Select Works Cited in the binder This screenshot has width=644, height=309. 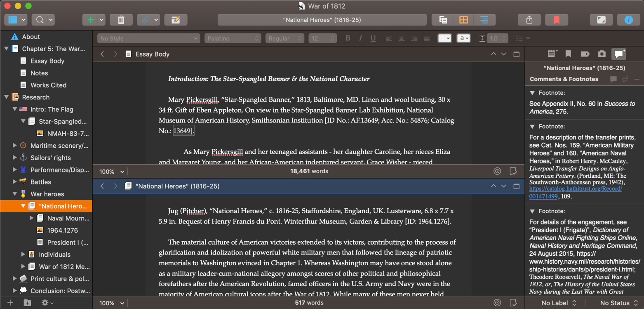coord(48,85)
